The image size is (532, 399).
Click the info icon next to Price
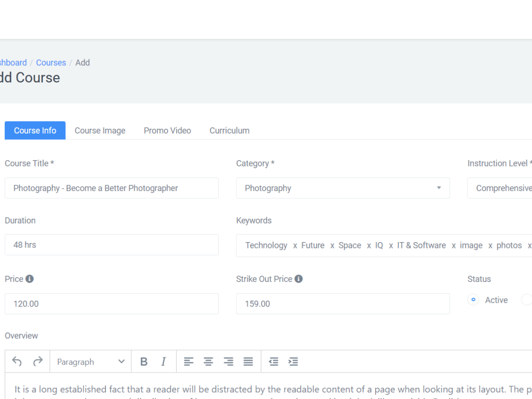(30, 278)
